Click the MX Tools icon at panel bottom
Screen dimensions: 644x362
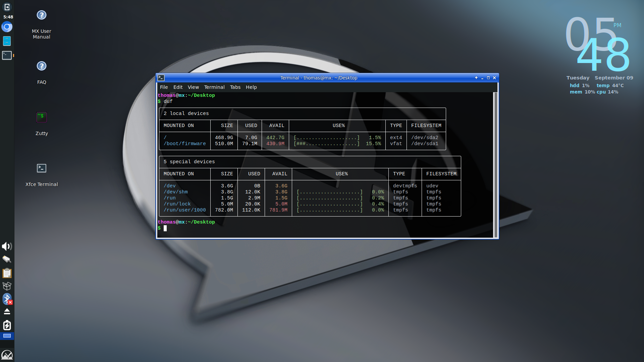tap(7, 355)
